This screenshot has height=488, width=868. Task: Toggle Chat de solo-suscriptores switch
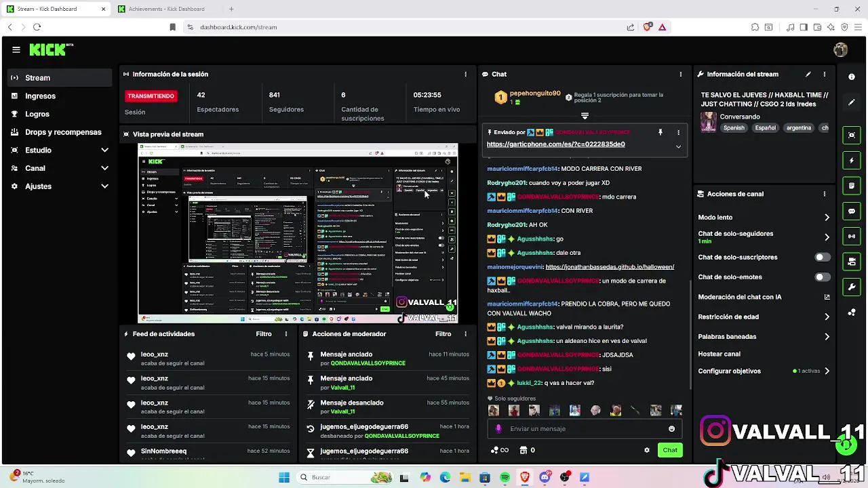tap(823, 258)
